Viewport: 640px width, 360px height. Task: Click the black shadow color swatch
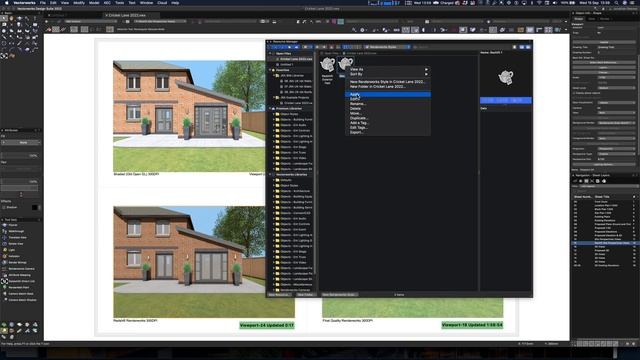pos(35,207)
